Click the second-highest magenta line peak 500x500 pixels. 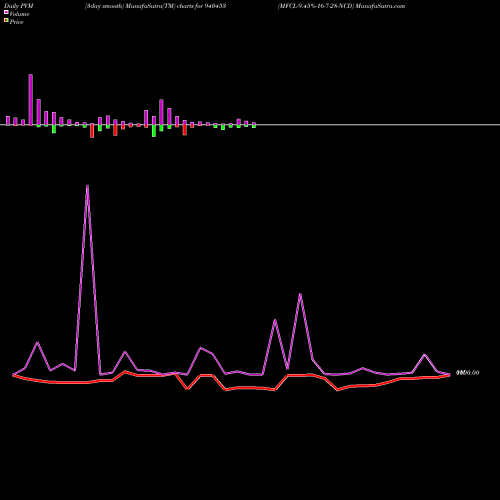point(300,295)
